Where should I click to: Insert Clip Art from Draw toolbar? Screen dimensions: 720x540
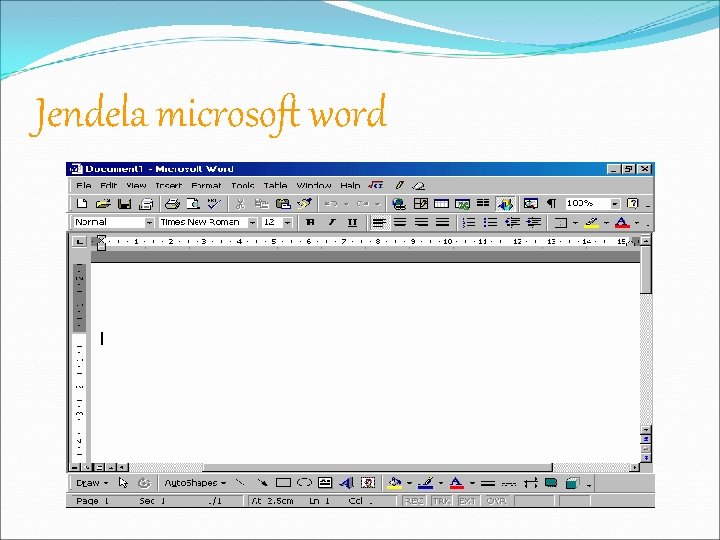(x=367, y=483)
